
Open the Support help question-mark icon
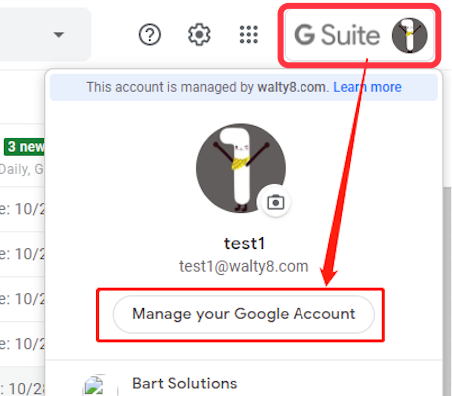(150, 34)
